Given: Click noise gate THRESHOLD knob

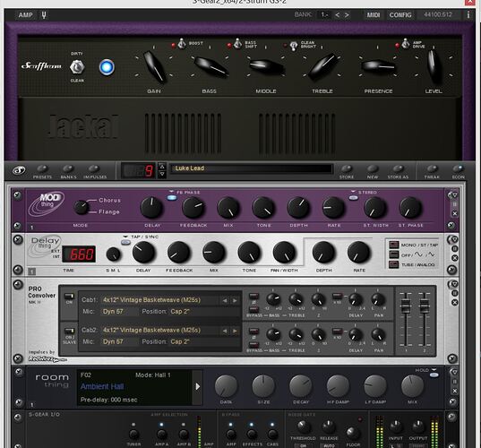Looking at the screenshot, I should click(x=303, y=426).
